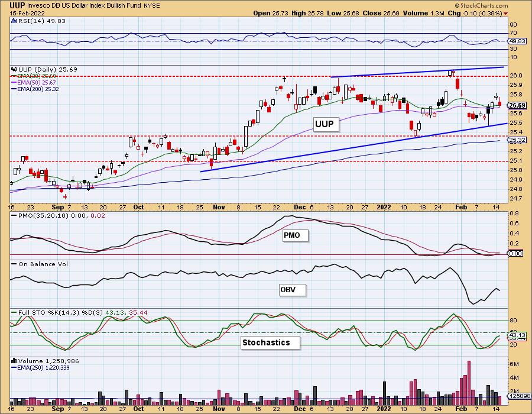Click the 1250986 volume value tag
Viewport: 532px width, 414px height.
[519, 396]
